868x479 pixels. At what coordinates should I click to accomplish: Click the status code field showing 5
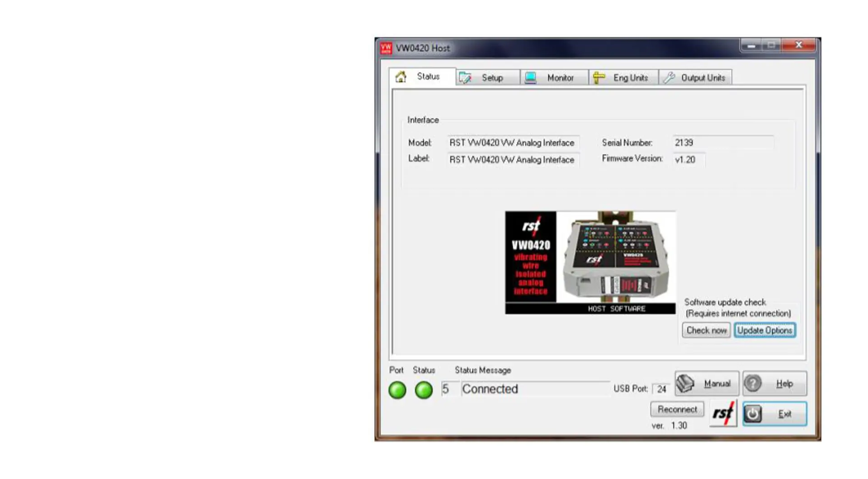click(x=449, y=389)
